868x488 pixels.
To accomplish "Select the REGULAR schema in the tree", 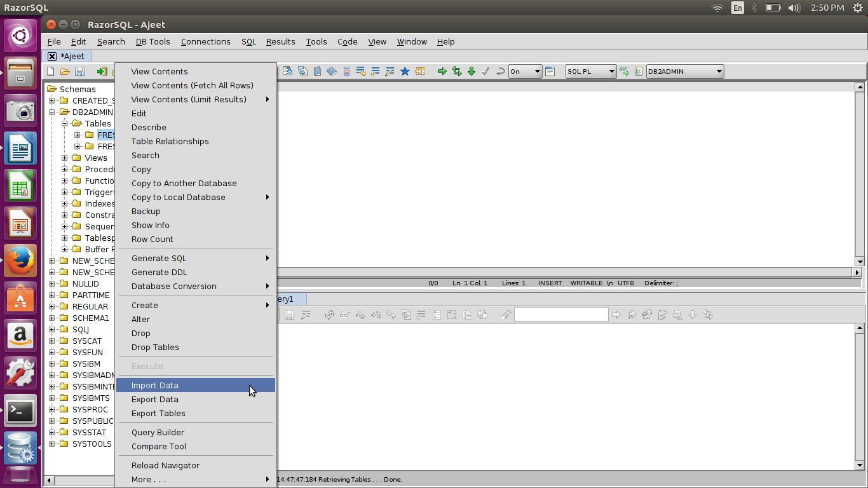I will pyautogui.click(x=90, y=306).
